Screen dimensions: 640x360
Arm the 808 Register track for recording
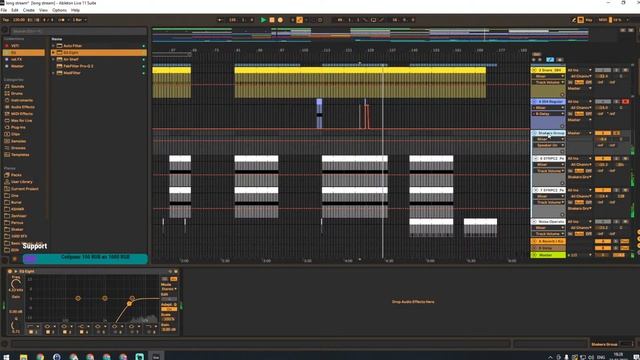(x=625, y=101)
